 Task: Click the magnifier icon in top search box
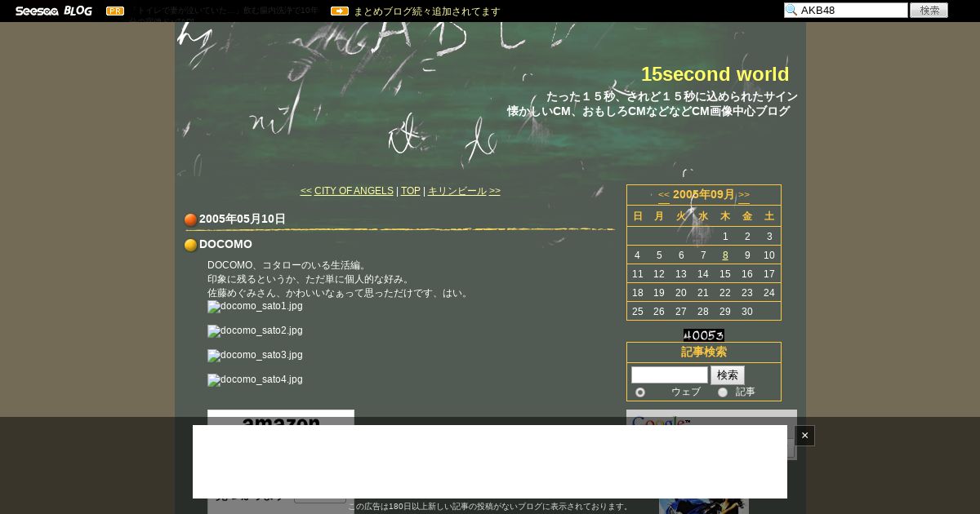[791, 11]
